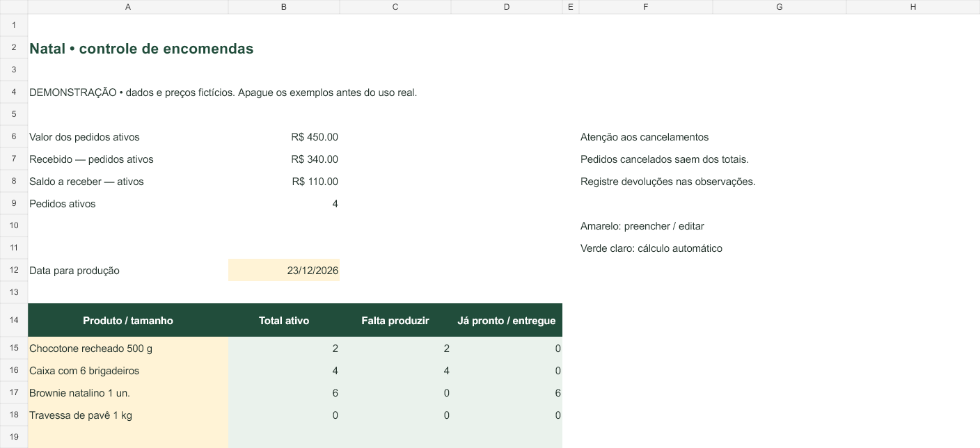Select column B header

pyautogui.click(x=284, y=7)
